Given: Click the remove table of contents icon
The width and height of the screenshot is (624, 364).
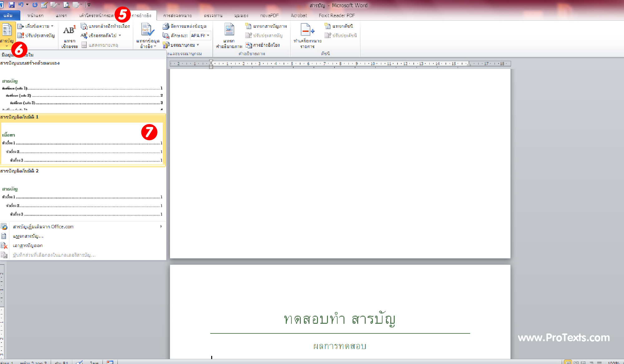Looking at the screenshot, I should coord(4,245).
